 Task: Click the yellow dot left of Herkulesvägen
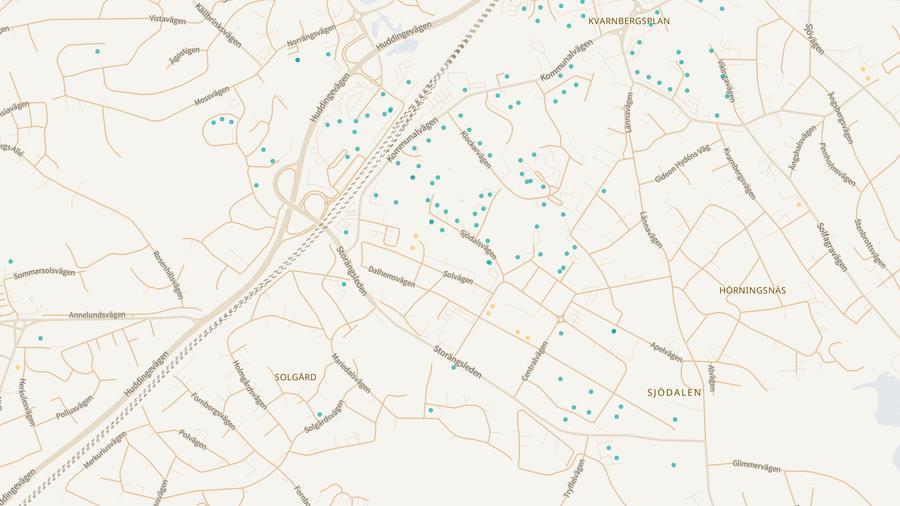pos(17,367)
